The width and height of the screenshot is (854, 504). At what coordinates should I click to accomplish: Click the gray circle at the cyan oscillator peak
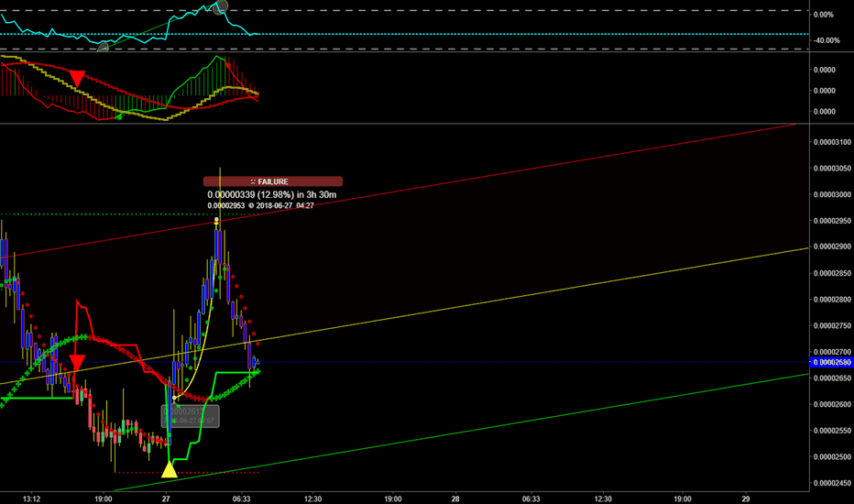click(220, 7)
